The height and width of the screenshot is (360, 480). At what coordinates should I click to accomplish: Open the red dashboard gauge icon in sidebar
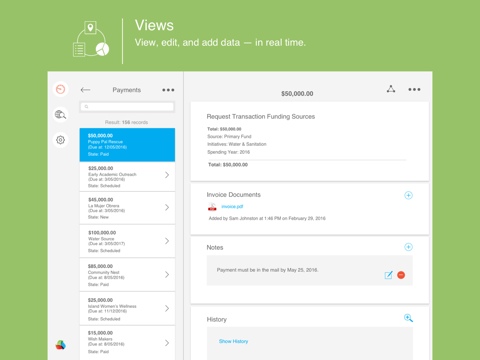(60, 89)
